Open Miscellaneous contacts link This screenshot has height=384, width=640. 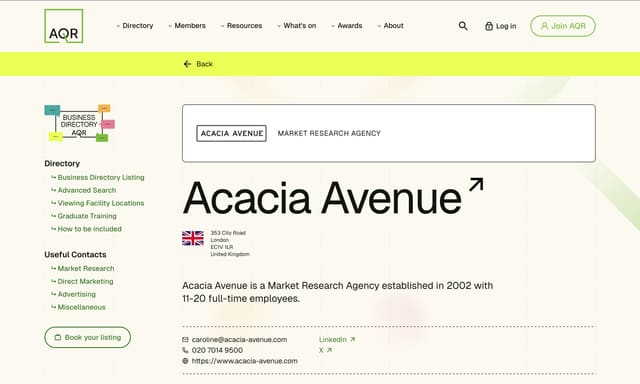(82, 307)
